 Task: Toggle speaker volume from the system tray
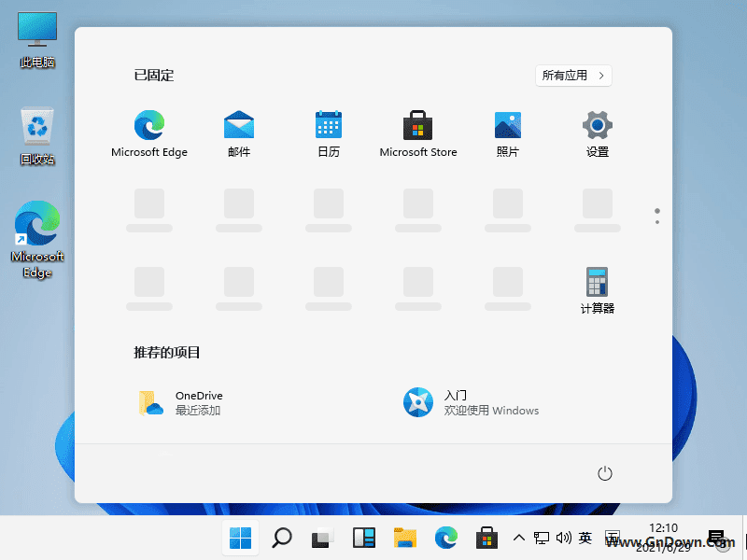tap(564, 538)
